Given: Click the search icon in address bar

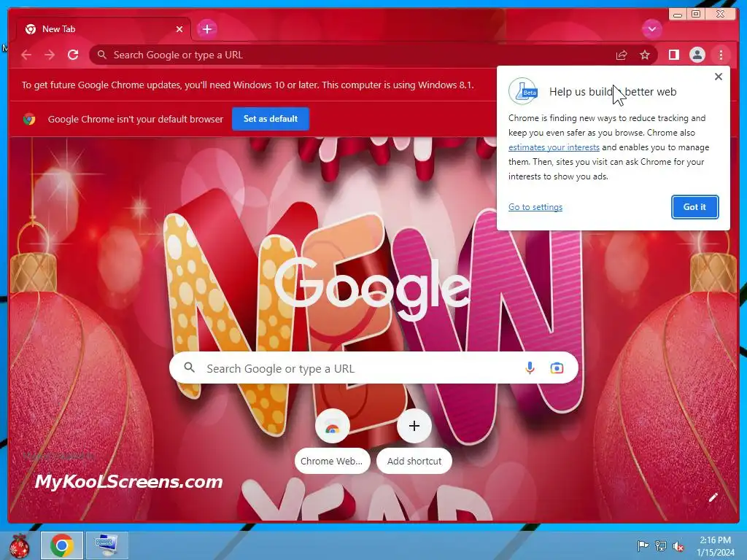Looking at the screenshot, I should pyautogui.click(x=102, y=55).
